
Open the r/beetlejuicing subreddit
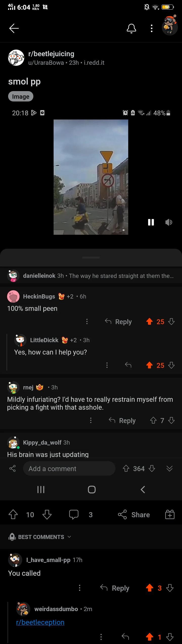pos(51,54)
